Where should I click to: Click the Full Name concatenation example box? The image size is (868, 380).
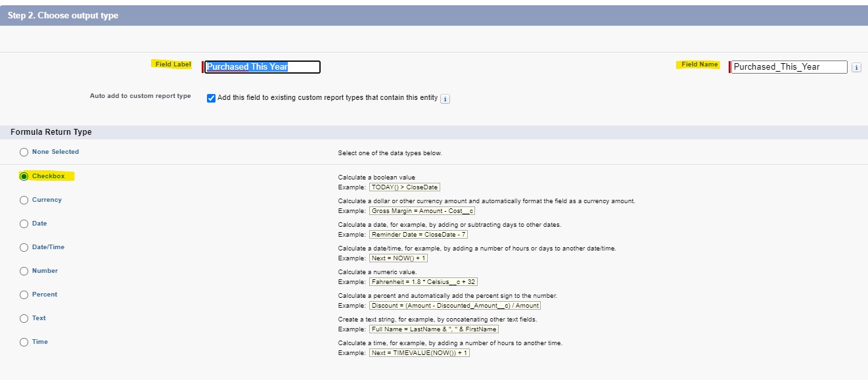(x=434, y=329)
